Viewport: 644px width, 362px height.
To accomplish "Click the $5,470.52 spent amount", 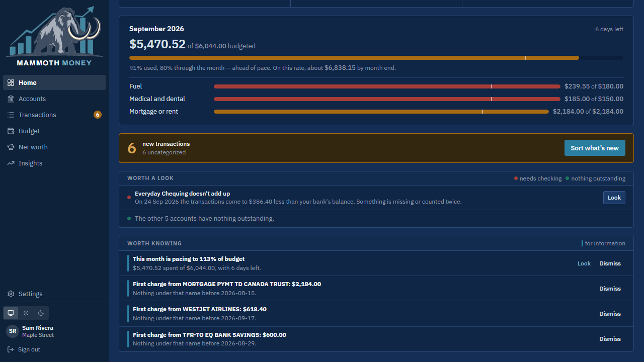I will click(x=157, y=44).
